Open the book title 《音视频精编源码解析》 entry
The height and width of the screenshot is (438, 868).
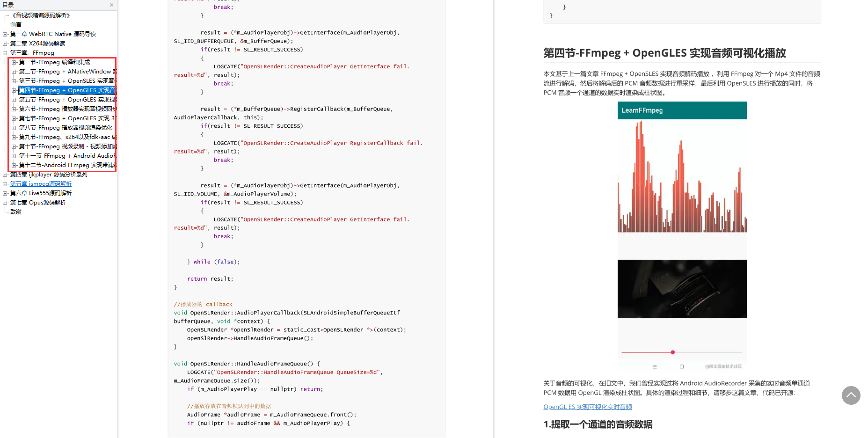click(41, 15)
